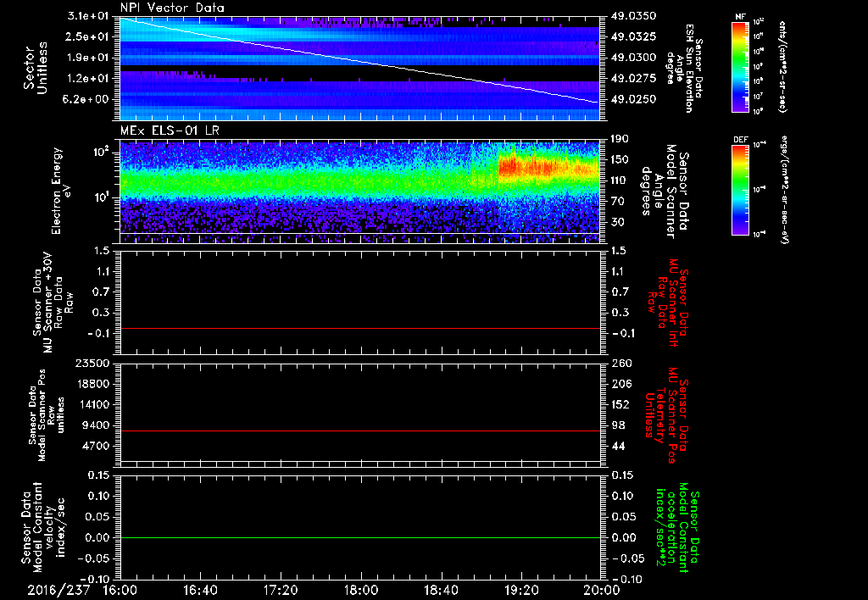Click the 23500 scanner position tick
This screenshot has height=600, width=868.
(x=92, y=364)
